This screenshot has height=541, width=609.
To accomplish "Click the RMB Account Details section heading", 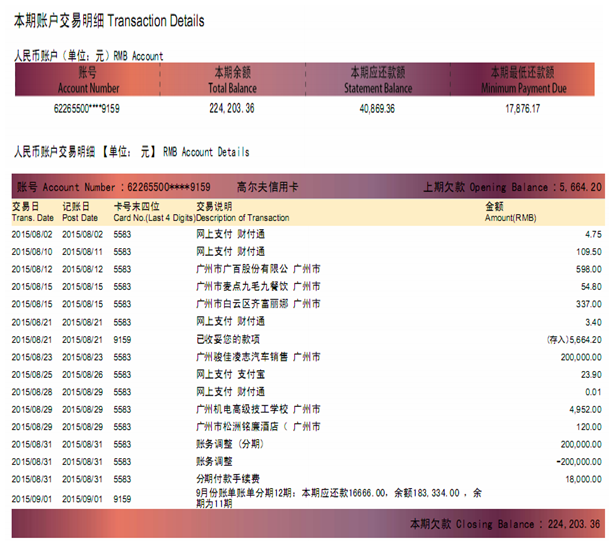I will (x=131, y=152).
